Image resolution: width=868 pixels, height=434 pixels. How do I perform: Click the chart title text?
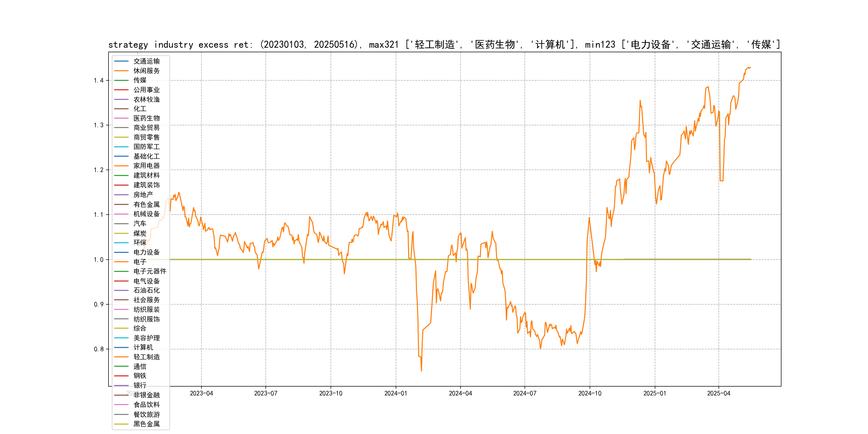click(444, 44)
